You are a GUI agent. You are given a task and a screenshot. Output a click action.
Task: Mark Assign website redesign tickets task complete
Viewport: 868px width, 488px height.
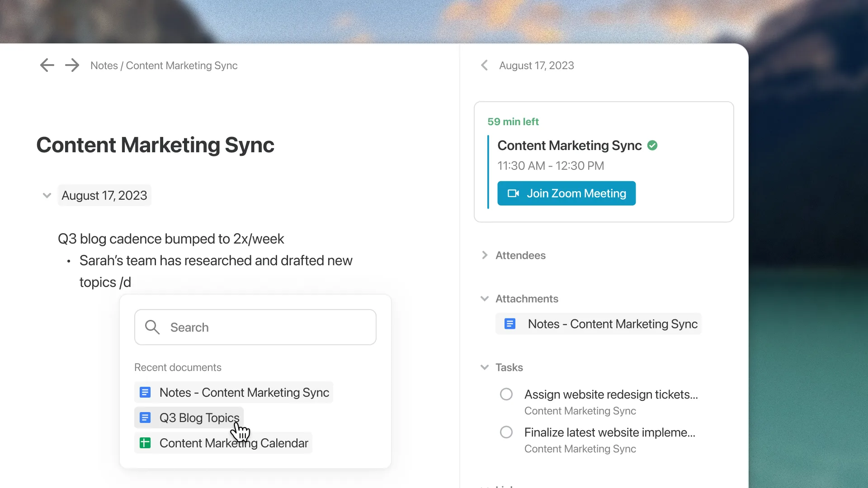point(506,394)
